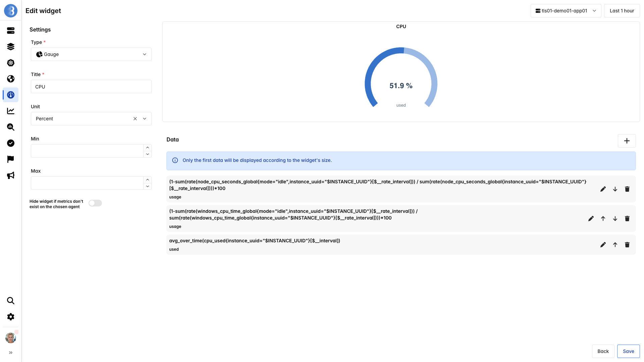Viewport: 644px width, 362px height.
Task: Click the 51.9 % gauge value
Action: [401, 86]
